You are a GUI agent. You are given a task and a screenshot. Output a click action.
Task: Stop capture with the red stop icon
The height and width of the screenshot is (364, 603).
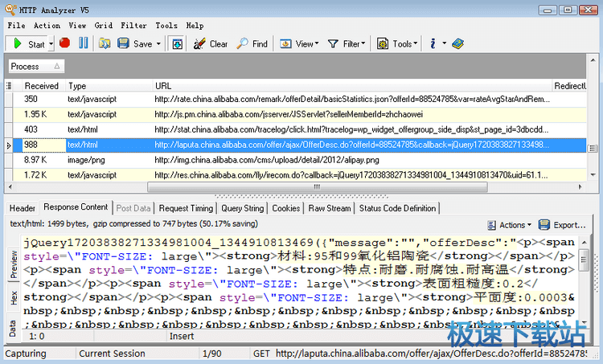64,43
